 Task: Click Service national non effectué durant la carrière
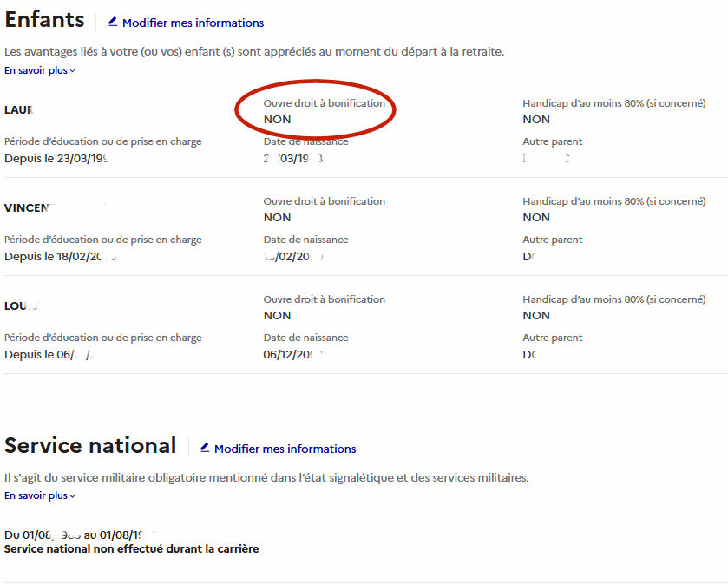[x=131, y=549]
